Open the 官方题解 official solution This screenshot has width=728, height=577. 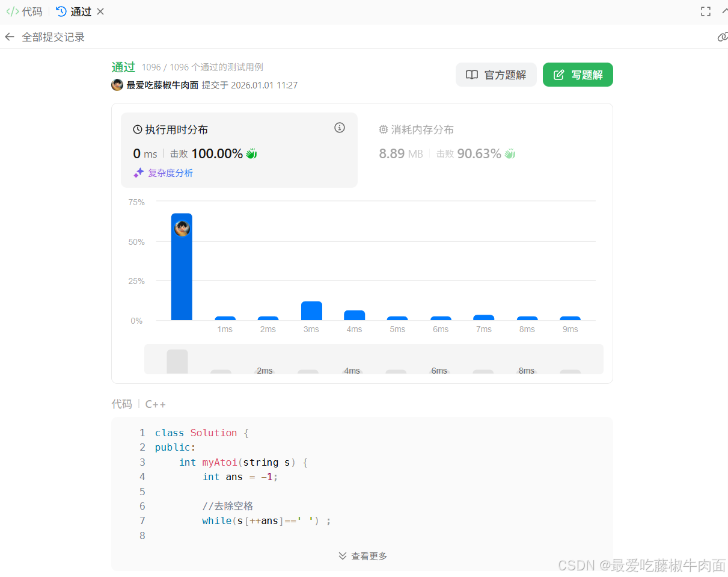point(496,75)
